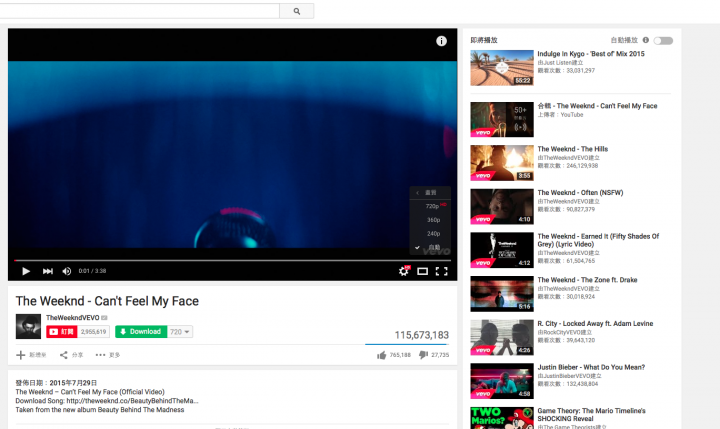Open the What Do You Mean? thumbnail

coord(502,381)
